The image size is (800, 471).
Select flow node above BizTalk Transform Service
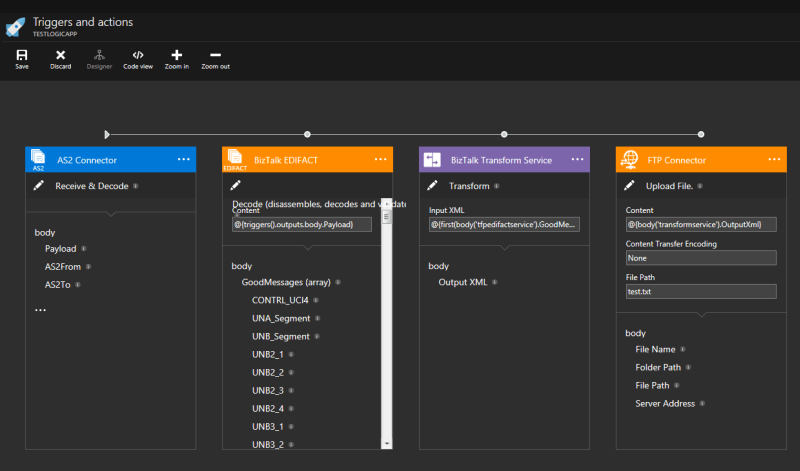[504, 134]
